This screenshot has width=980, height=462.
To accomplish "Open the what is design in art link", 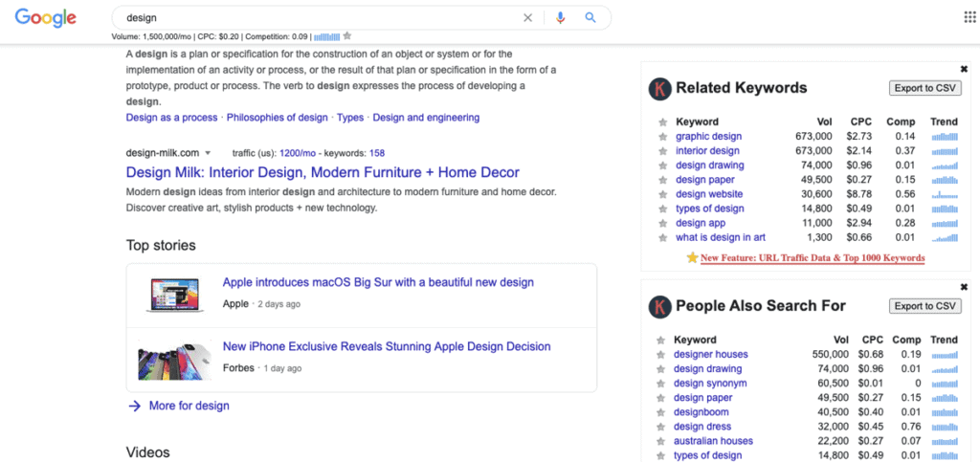I will [x=721, y=237].
